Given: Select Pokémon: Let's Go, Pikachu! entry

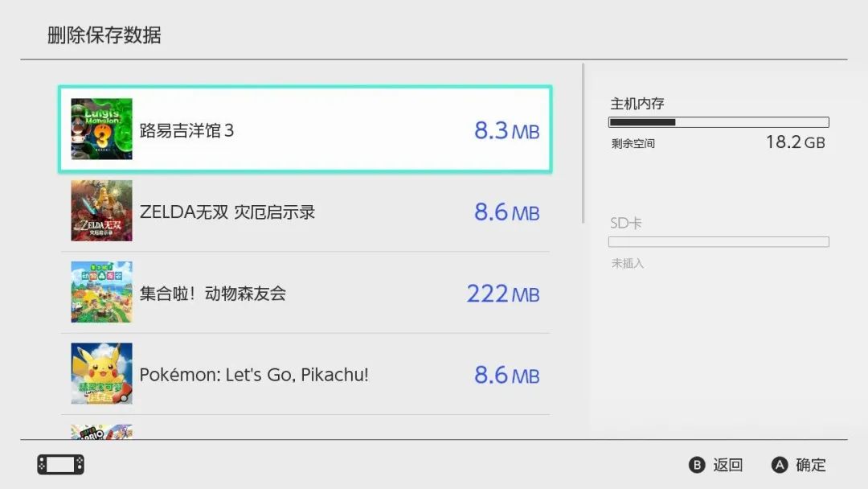Looking at the screenshot, I should [305, 374].
